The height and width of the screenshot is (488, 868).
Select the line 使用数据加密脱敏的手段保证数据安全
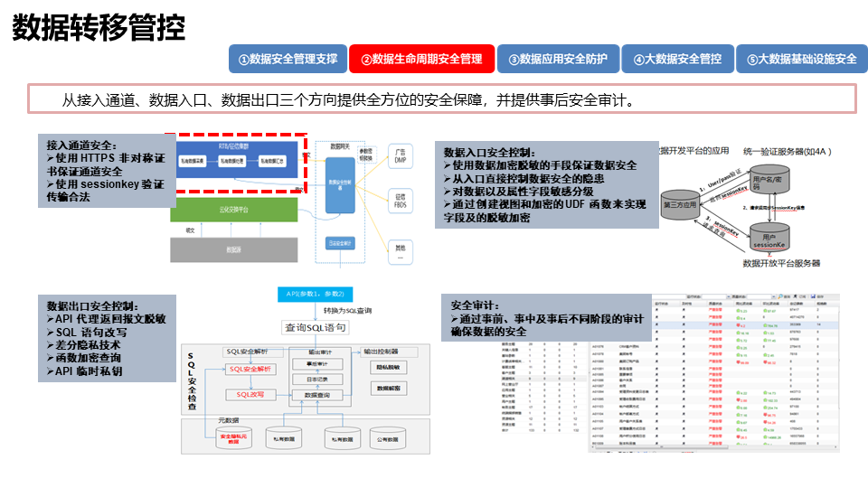[541, 164]
